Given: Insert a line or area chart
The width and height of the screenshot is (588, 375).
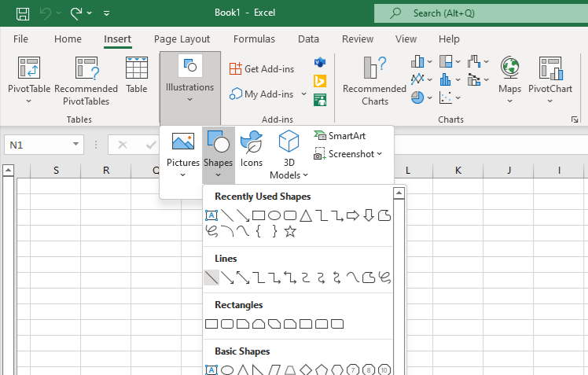Looking at the screenshot, I should pyautogui.click(x=421, y=79).
